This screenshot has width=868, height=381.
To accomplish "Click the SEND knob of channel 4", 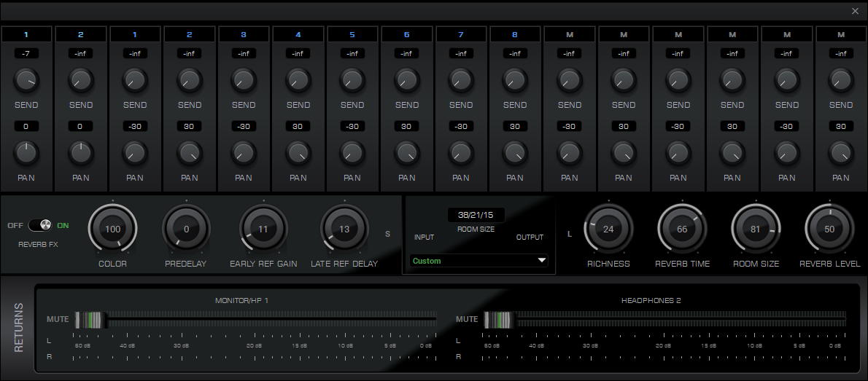I will click(x=298, y=81).
